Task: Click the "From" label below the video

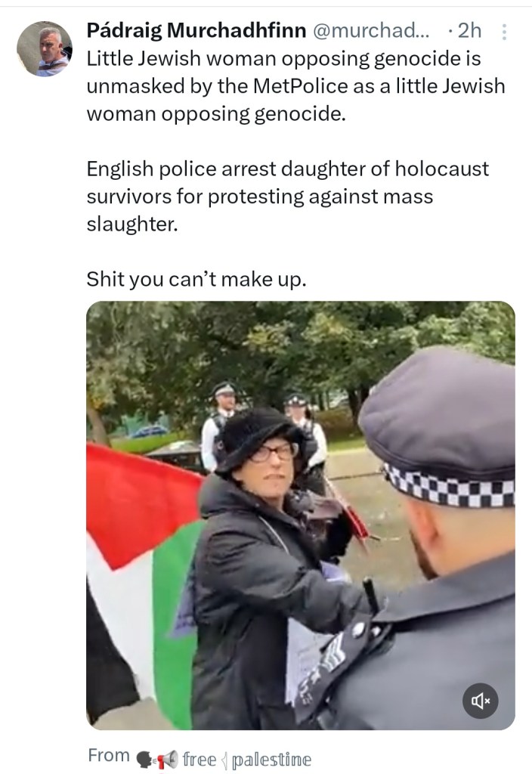Action: 109,755
